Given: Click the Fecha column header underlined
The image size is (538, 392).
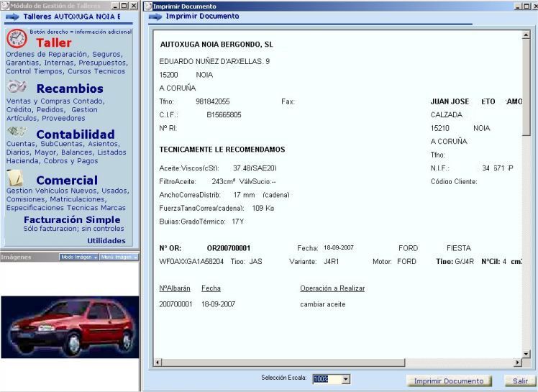Looking at the screenshot, I should click(211, 288).
